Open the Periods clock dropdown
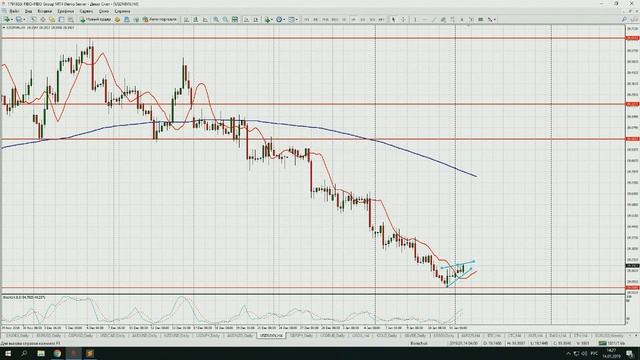This screenshot has width=640, height=360. point(280,20)
